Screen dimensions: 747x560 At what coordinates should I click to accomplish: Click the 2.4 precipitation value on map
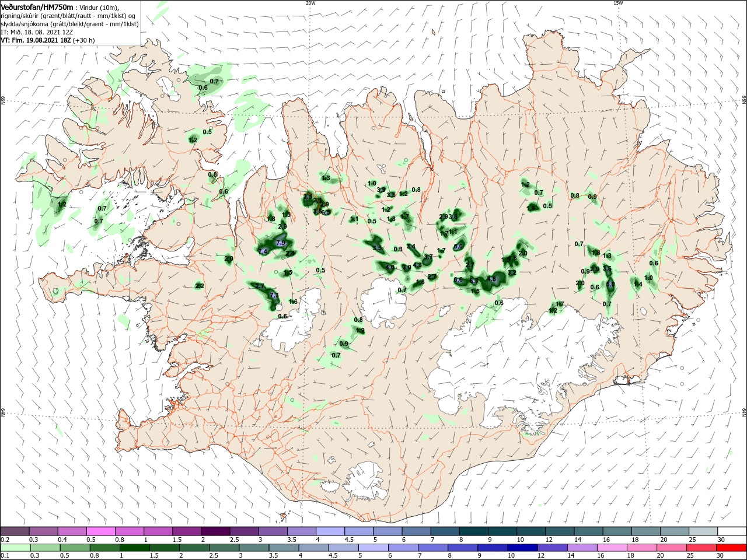click(x=290, y=253)
